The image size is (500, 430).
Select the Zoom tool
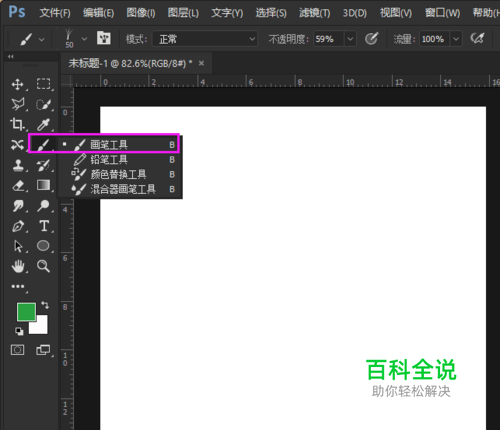point(43,266)
